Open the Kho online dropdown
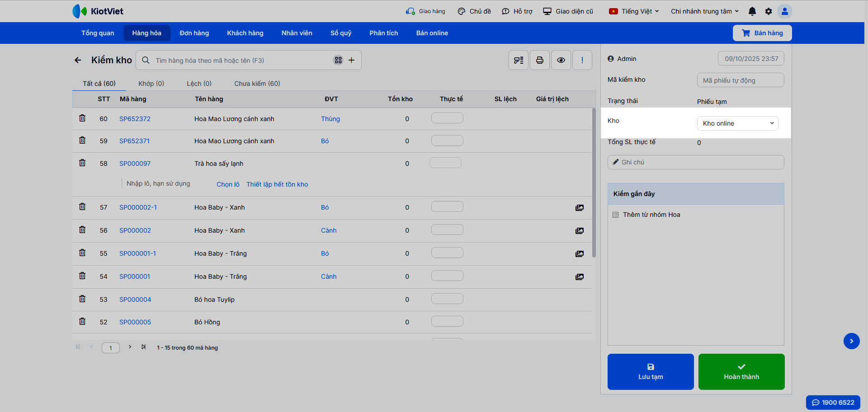This screenshot has height=412, width=868. pyautogui.click(x=738, y=123)
